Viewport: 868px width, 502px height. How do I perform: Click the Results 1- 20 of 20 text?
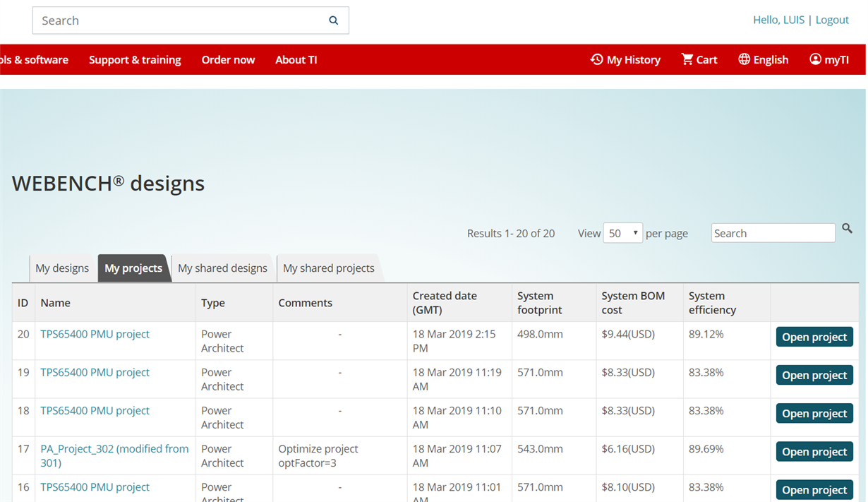[x=511, y=233]
